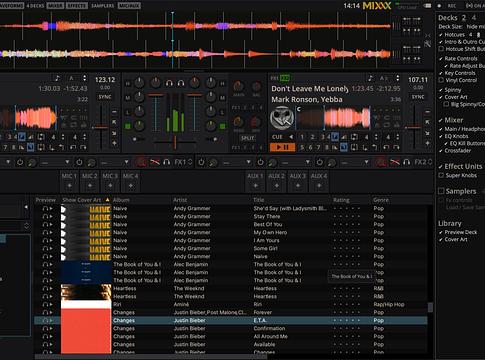
Task: Click the red crossed mix-mode icon in FX2 unit
Action: pos(395,162)
